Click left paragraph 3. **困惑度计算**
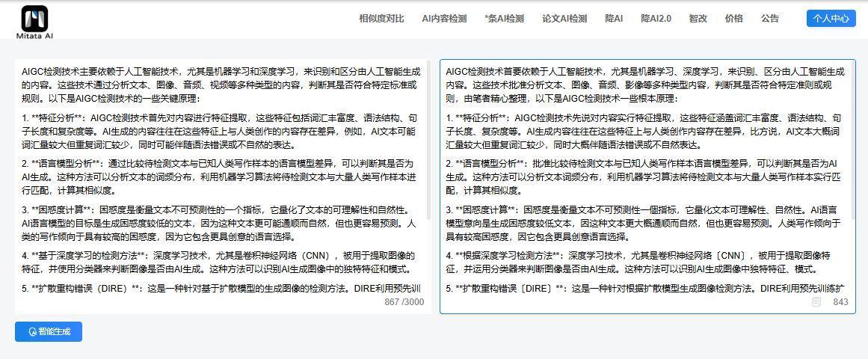 pos(220,224)
